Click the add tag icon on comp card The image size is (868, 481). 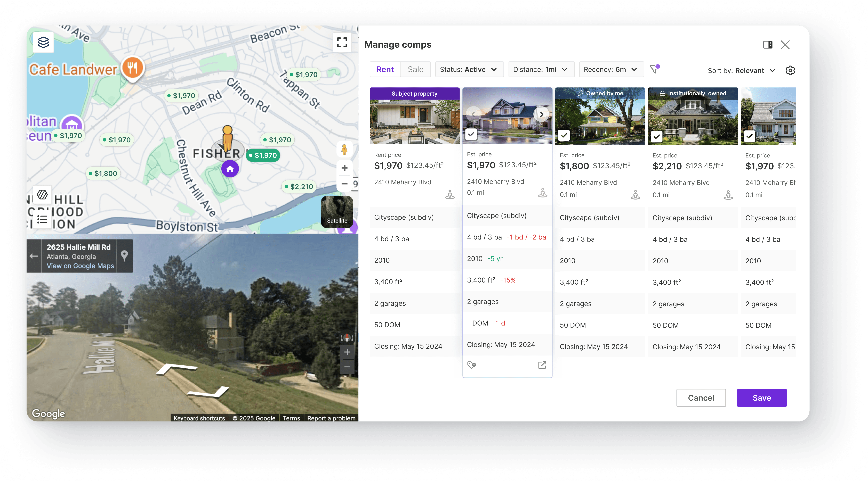pyautogui.click(x=471, y=365)
